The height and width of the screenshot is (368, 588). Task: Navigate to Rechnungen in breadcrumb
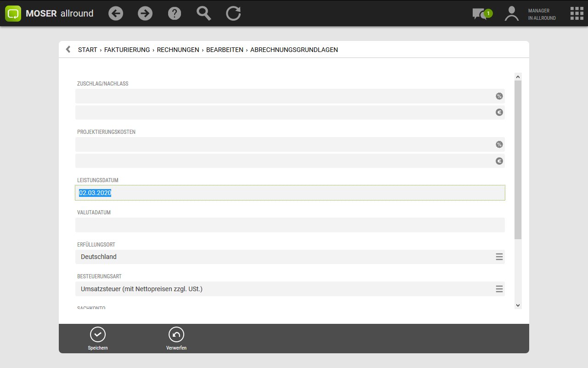point(178,50)
